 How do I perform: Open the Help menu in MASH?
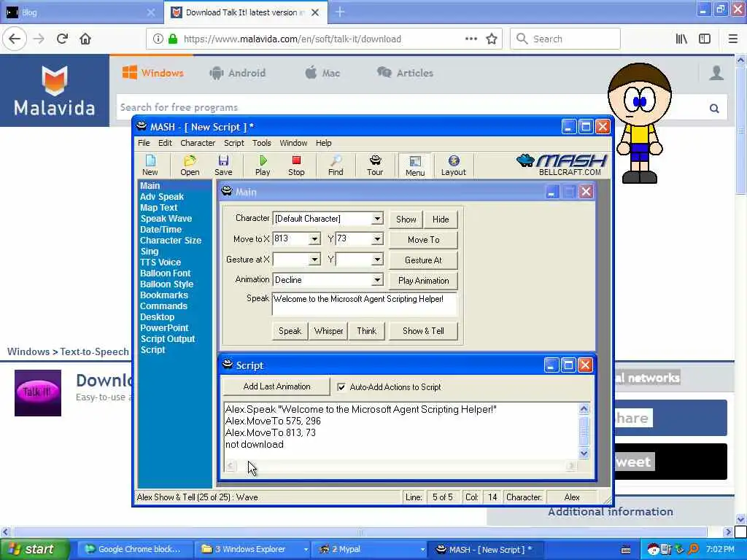tap(323, 143)
